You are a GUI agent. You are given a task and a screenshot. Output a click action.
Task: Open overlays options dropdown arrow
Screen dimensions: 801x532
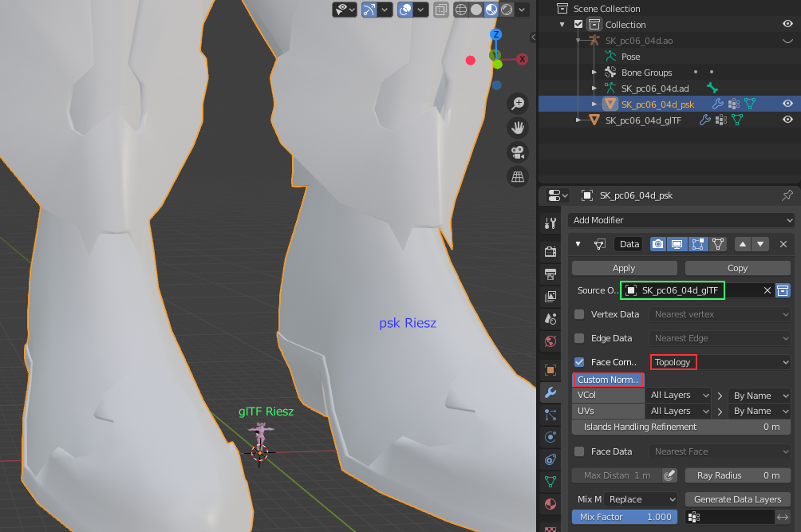pos(420,10)
